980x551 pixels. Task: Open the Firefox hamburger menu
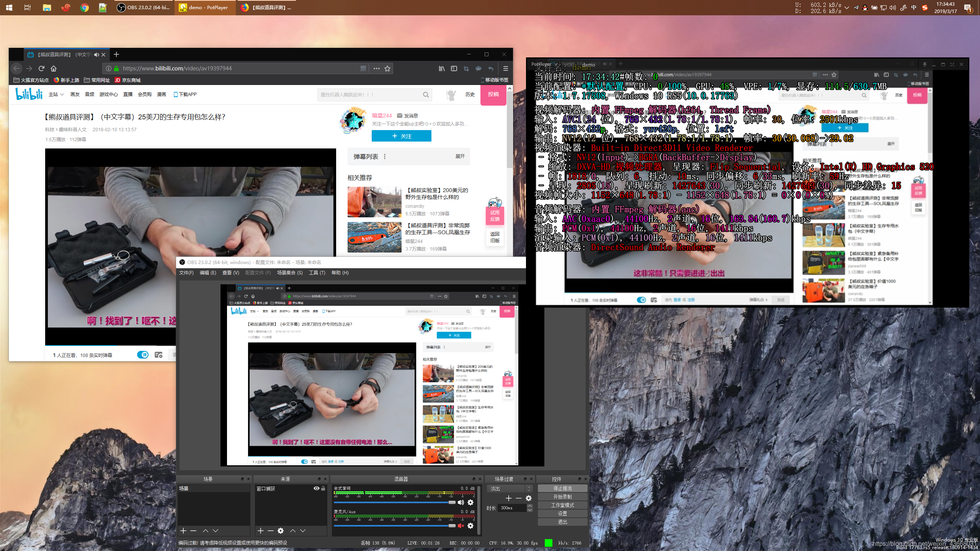click(505, 68)
